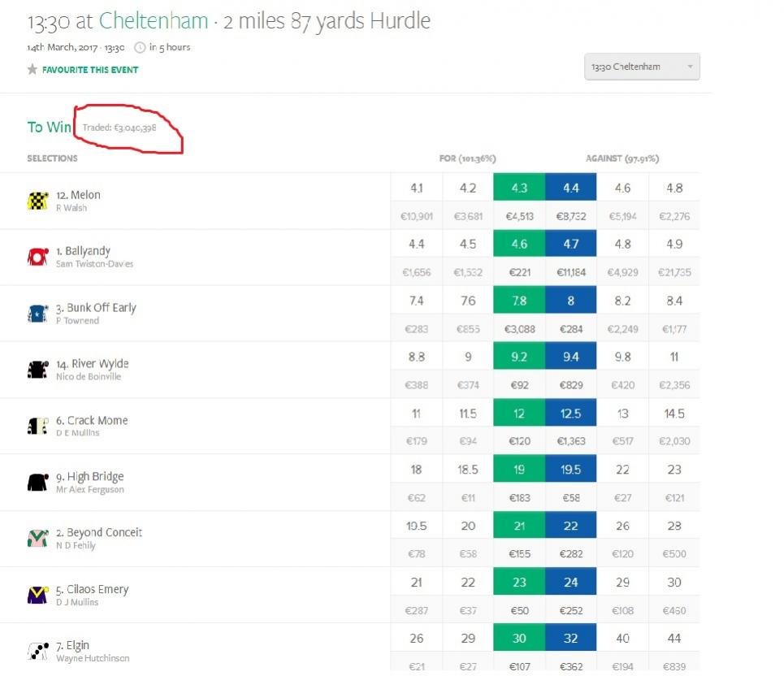Select Bunk Off Early's 7.4 price cell
The image size is (784, 676).
pyautogui.click(x=416, y=300)
